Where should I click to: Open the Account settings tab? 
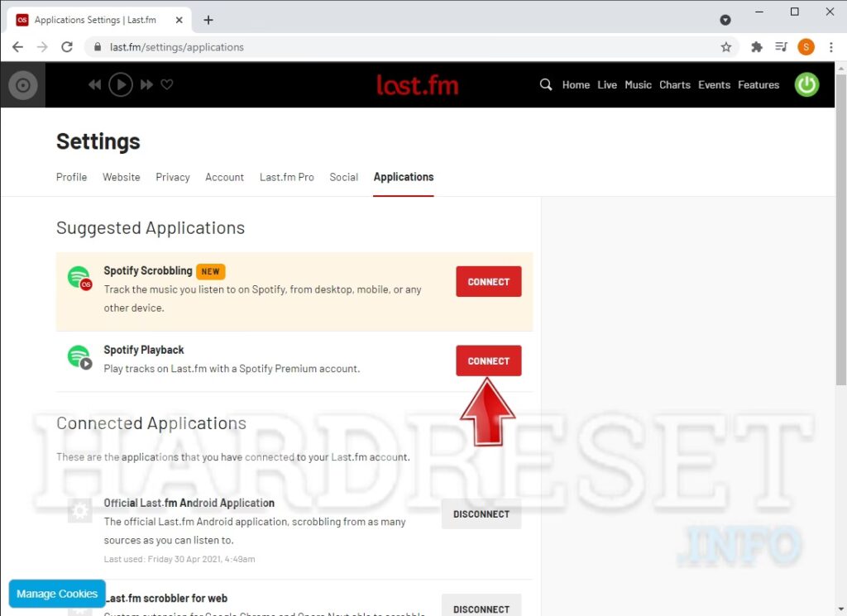click(x=224, y=177)
